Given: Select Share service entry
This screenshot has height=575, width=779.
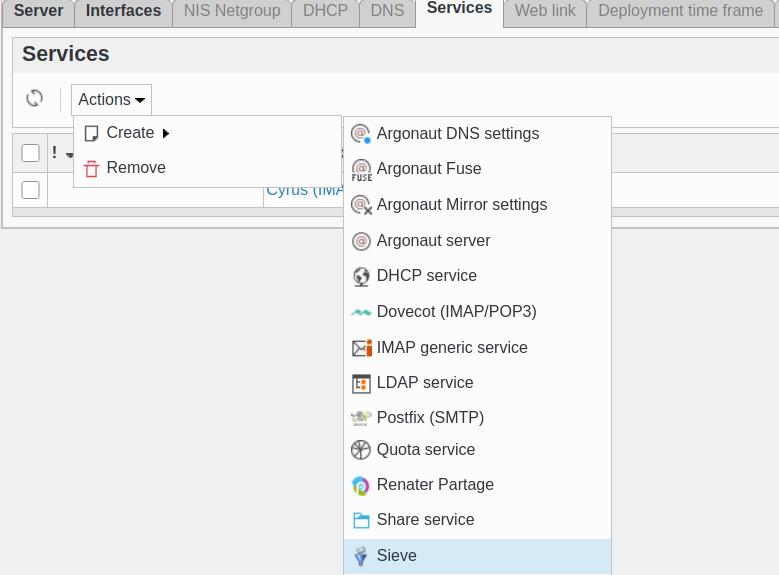Looking at the screenshot, I should [477, 520].
